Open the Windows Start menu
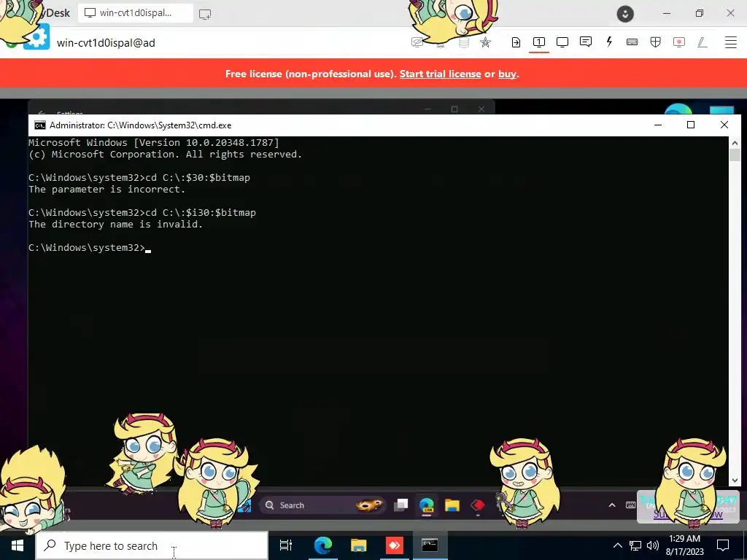 pyautogui.click(x=18, y=545)
